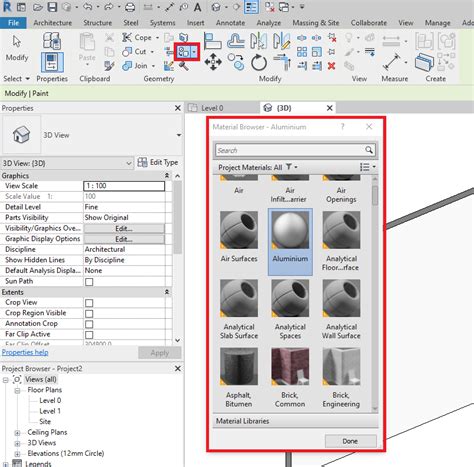This screenshot has height=467, width=474.
Task: Select Level 1 in Project Browser
Action: click(x=50, y=411)
